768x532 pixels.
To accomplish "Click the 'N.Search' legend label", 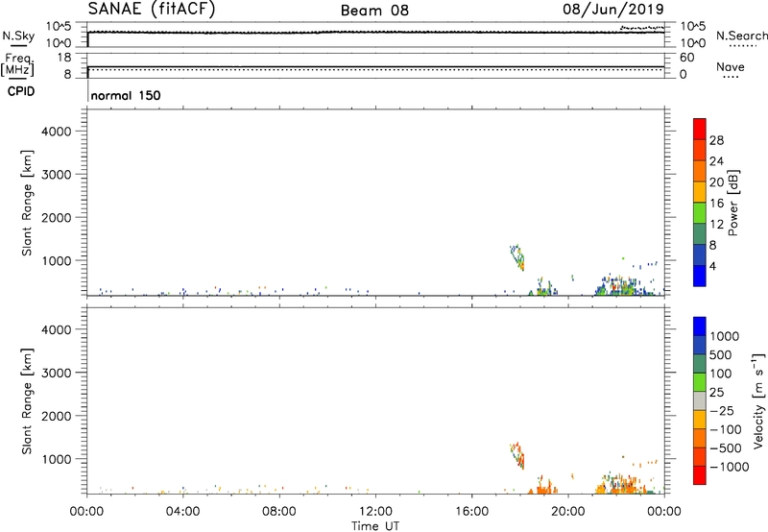I will tap(741, 36).
